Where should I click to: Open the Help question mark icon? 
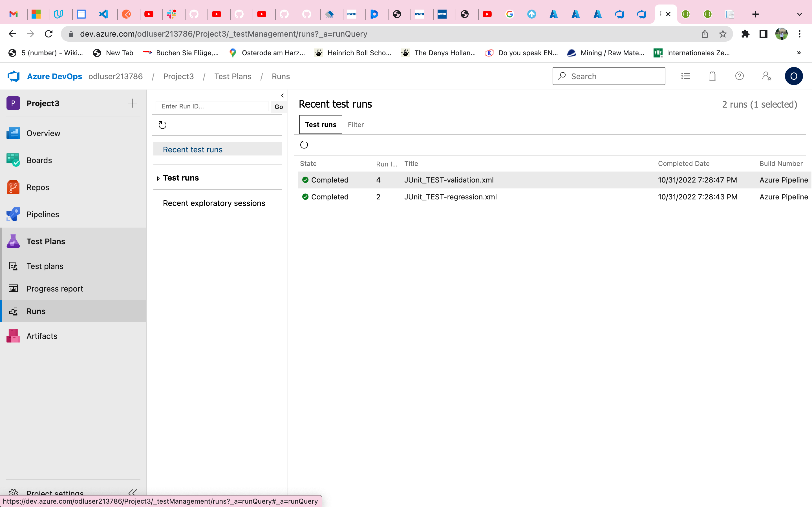pyautogui.click(x=740, y=76)
